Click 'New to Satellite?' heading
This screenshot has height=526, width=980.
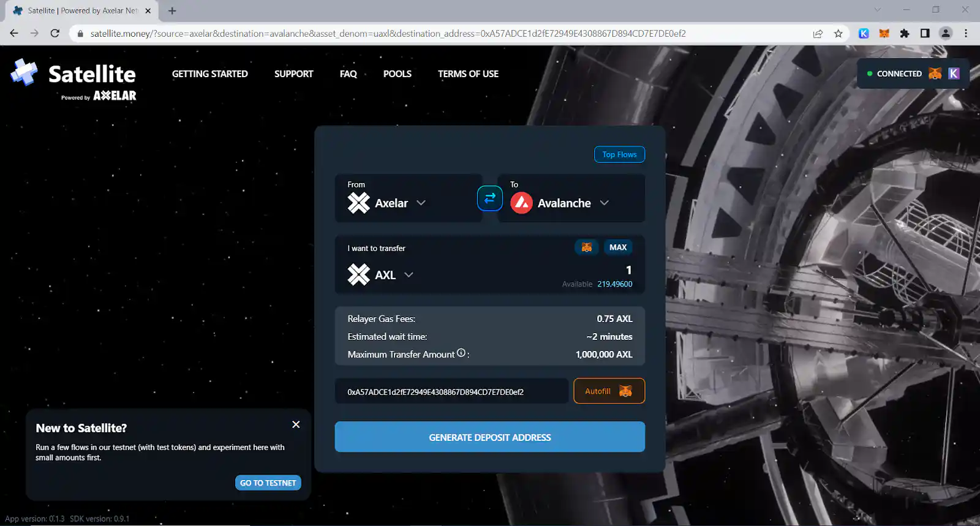pyautogui.click(x=81, y=428)
